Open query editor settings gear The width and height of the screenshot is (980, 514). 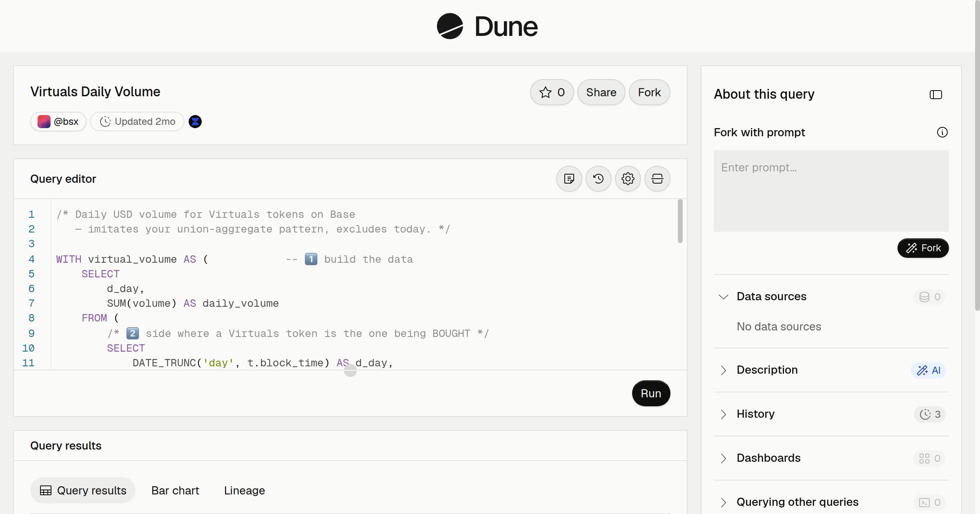coord(628,179)
